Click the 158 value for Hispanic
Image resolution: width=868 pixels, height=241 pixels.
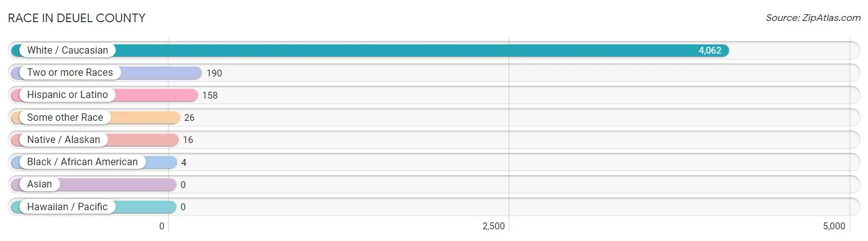point(210,96)
